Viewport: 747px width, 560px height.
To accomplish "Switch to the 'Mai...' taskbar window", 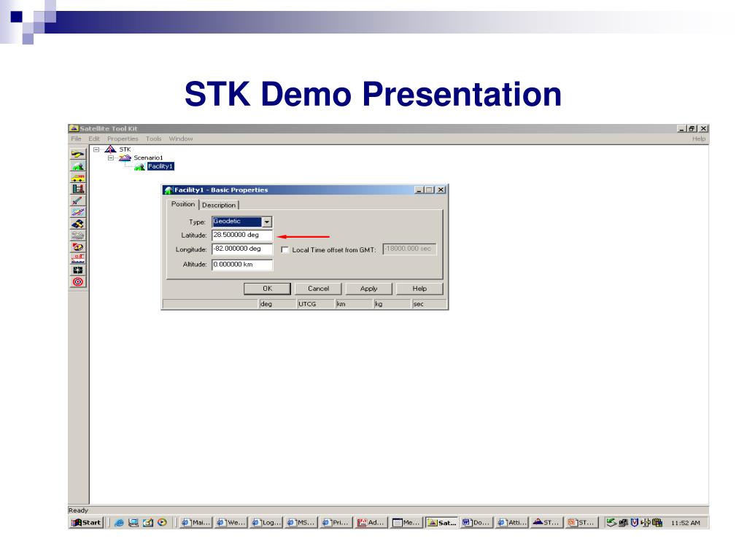I will (196, 523).
